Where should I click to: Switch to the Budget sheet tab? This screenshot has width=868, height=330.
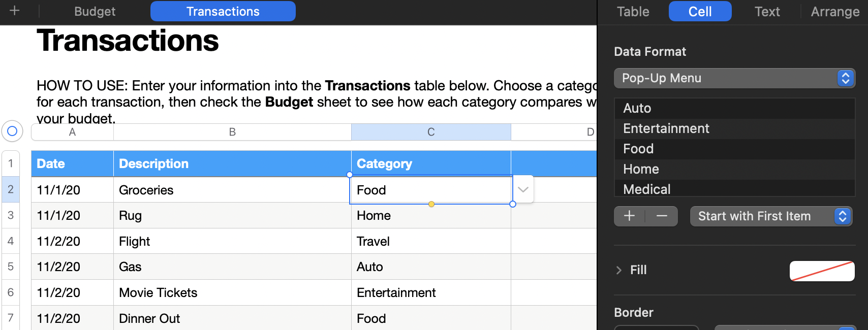pyautogui.click(x=95, y=11)
